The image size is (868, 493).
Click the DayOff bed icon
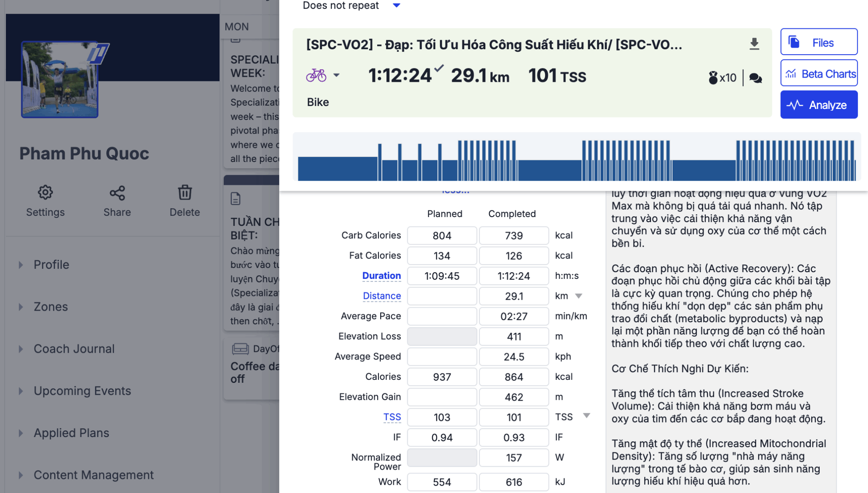[x=240, y=348]
